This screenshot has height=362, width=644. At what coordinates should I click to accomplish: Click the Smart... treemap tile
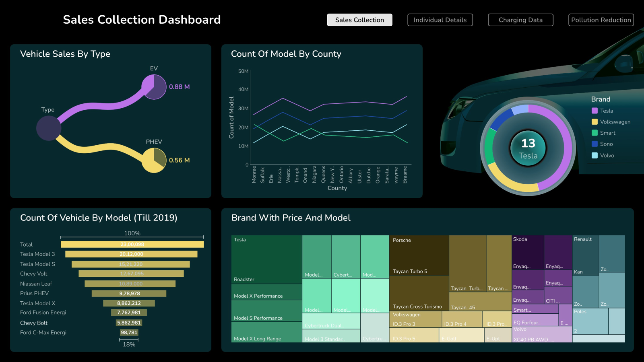coord(535,309)
